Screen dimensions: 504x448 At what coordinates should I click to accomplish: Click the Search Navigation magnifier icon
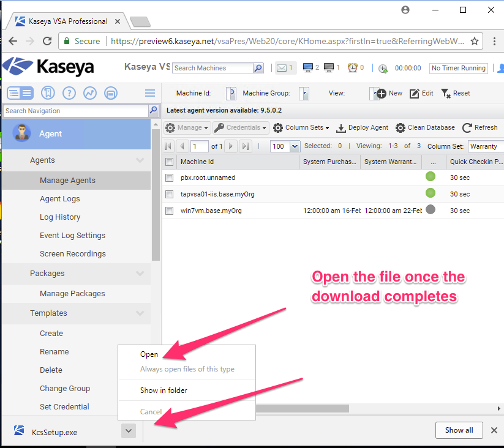click(x=153, y=111)
